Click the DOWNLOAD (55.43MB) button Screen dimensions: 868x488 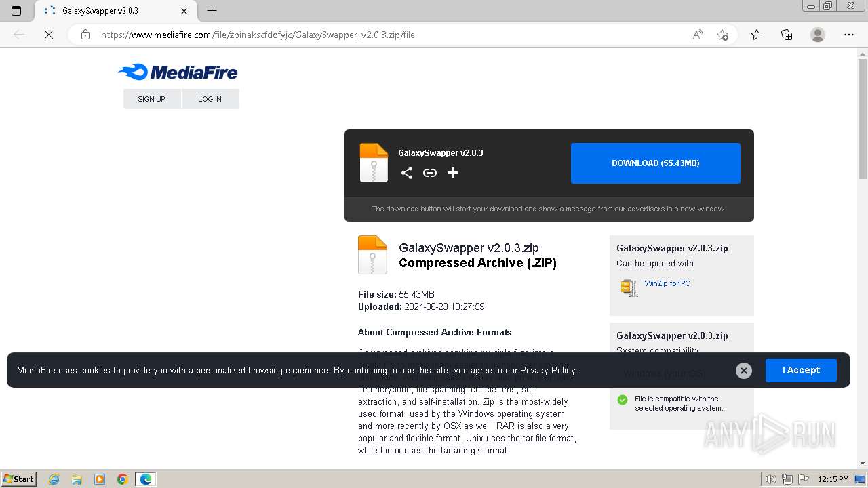[656, 163]
